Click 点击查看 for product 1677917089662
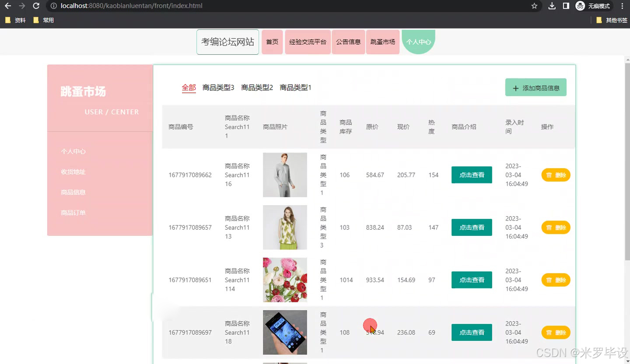 (472, 175)
